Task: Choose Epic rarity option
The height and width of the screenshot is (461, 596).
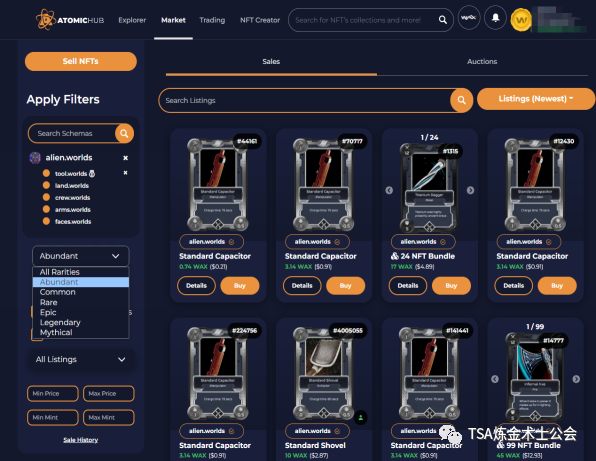Action: (x=81, y=312)
